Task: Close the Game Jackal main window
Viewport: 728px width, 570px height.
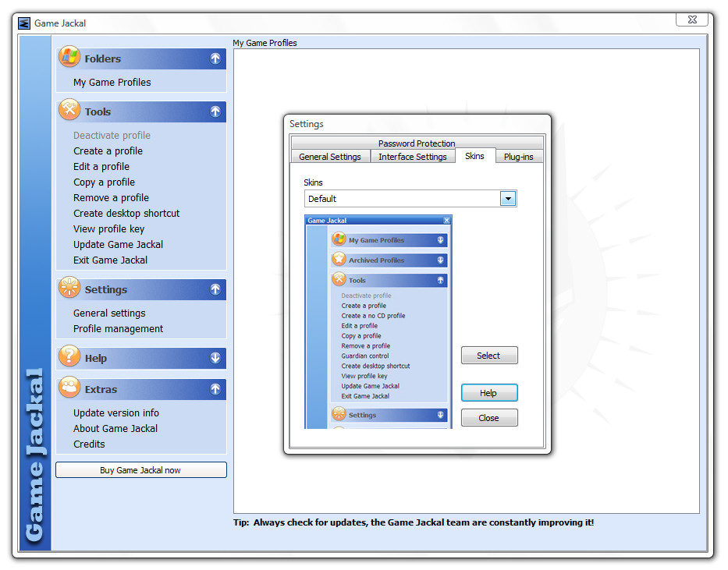Action: point(692,19)
